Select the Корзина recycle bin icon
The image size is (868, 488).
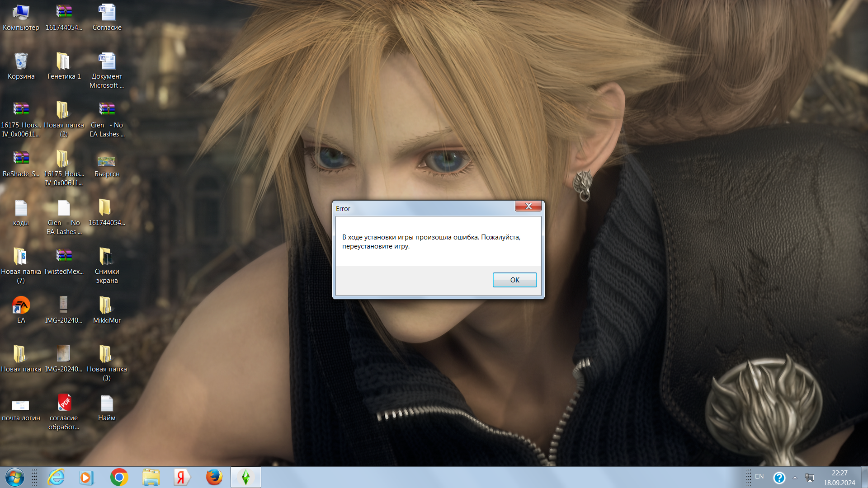[21, 66]
